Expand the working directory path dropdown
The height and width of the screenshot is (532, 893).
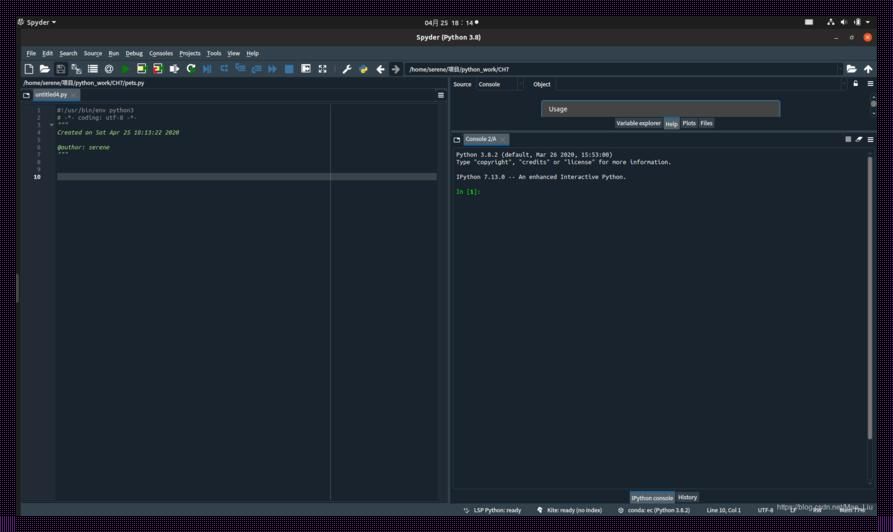pos(838,69)
